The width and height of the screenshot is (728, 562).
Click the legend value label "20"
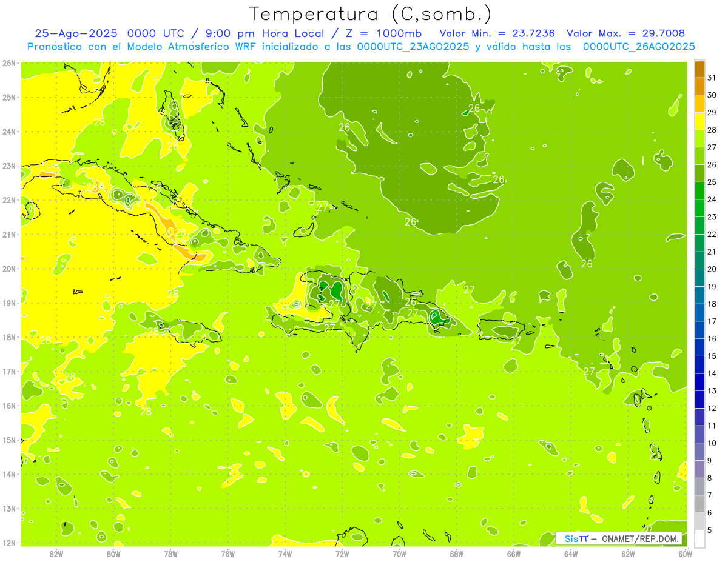[712, 269]
